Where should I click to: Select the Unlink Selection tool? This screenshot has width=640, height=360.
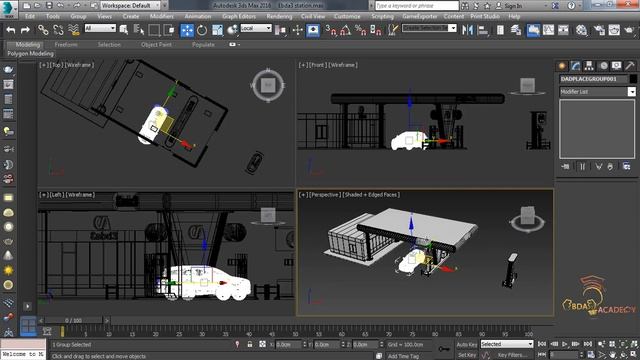(58, 30)
